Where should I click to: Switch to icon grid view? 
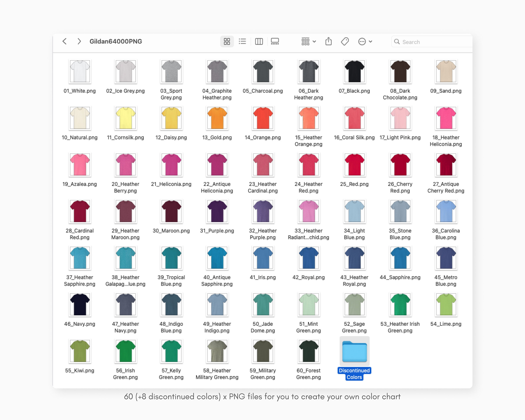(227, 41)
